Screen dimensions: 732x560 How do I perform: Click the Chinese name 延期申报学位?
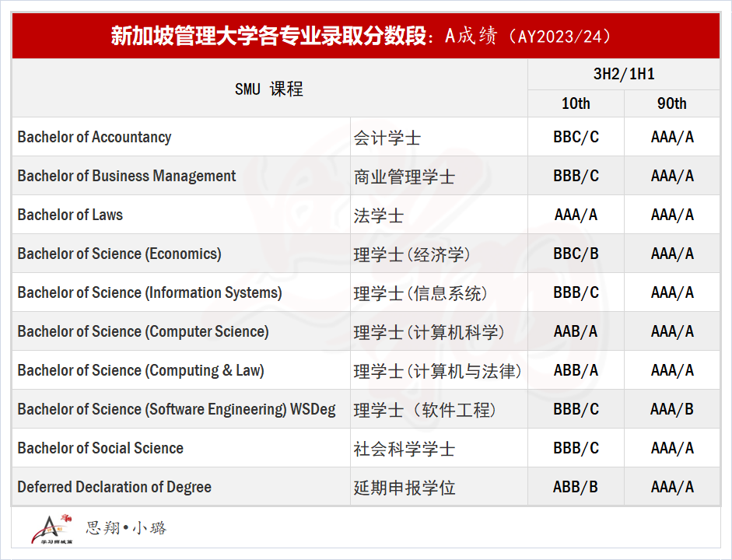coord(405,488)
